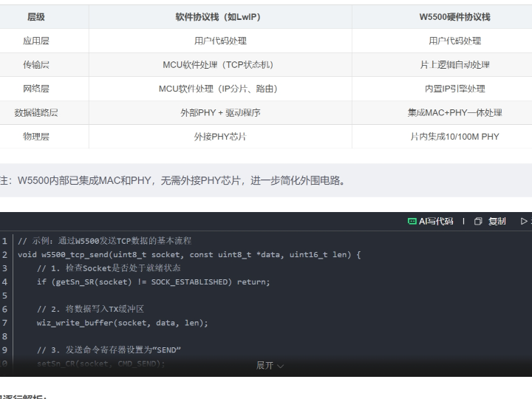Click the run triangle icon in code toolbar

(x=524, y=221)
